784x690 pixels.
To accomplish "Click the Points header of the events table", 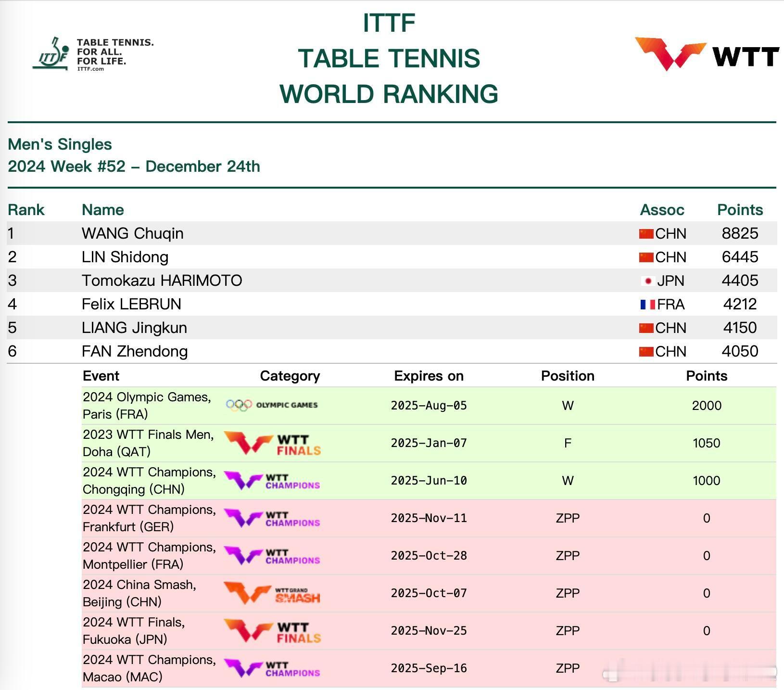I will point(707,376).
